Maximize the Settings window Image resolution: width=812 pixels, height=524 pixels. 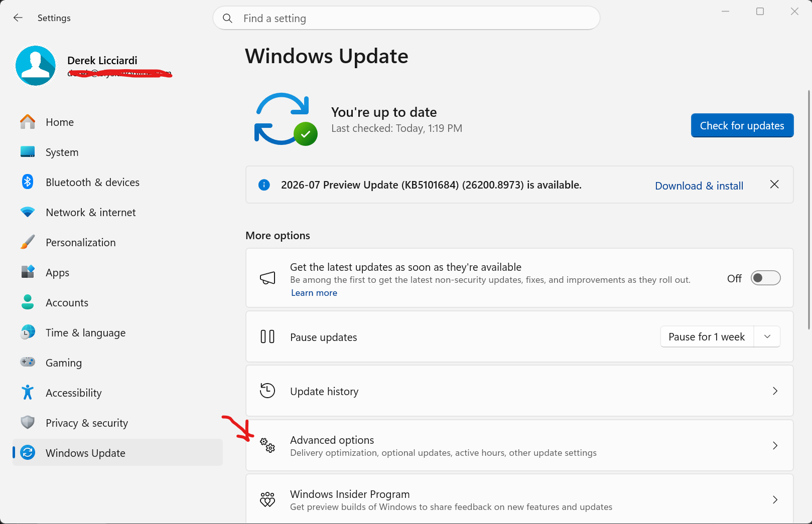tap(760, 12)
